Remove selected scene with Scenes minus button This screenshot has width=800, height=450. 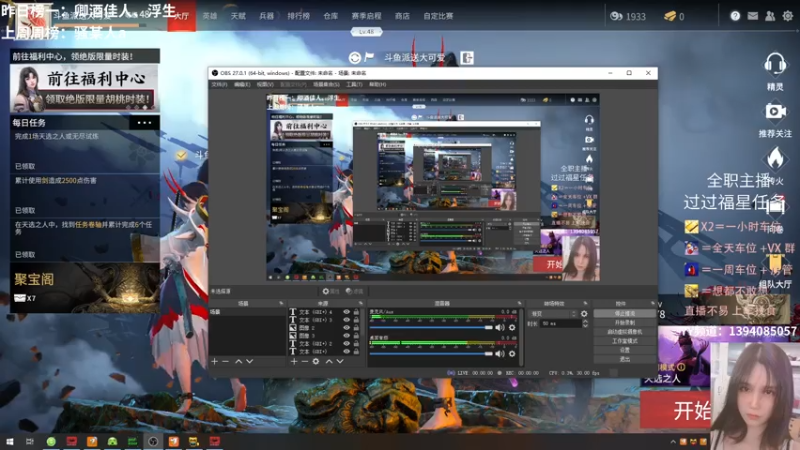pyautogui.click(x=226, y=361)
